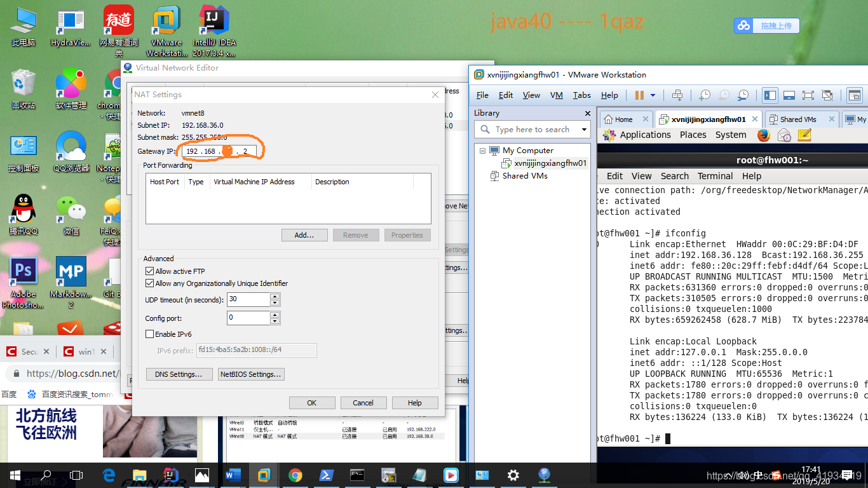
Task: Click the mail client icon in guest panel
Action: coord(784,135)
